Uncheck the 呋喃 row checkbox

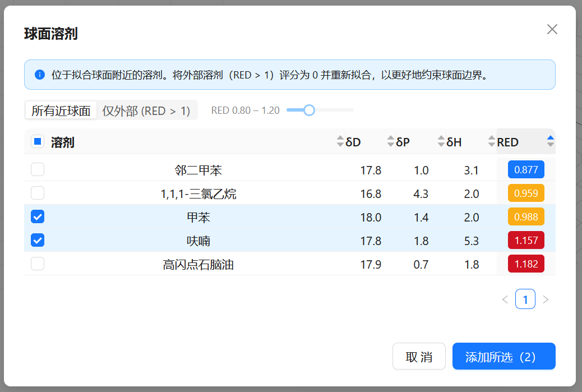(x=38, y=240)
